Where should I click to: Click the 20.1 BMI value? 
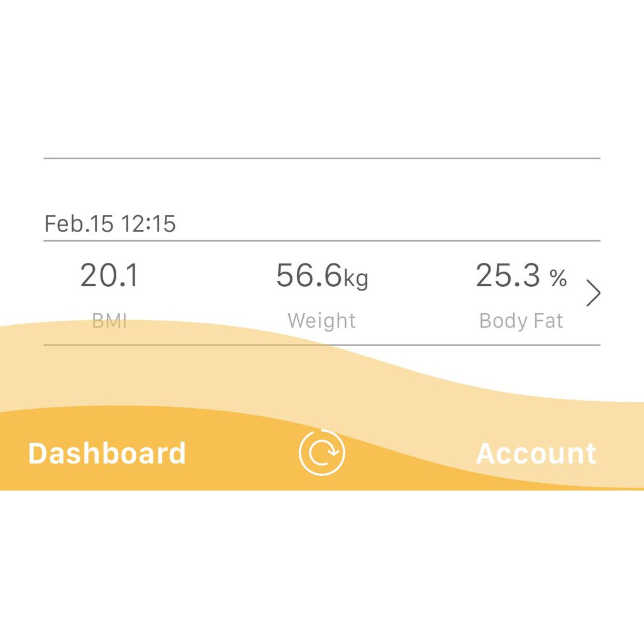[109, 275]
